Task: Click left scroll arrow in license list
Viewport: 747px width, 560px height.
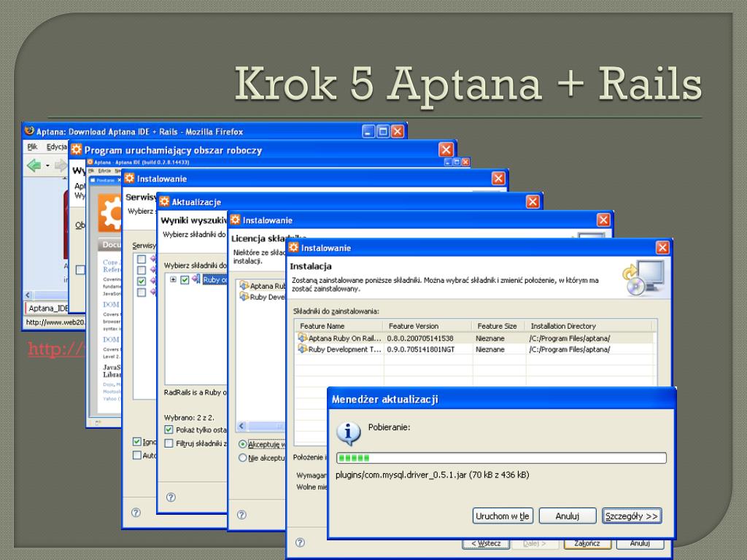Action: click(x=241, y=426)
